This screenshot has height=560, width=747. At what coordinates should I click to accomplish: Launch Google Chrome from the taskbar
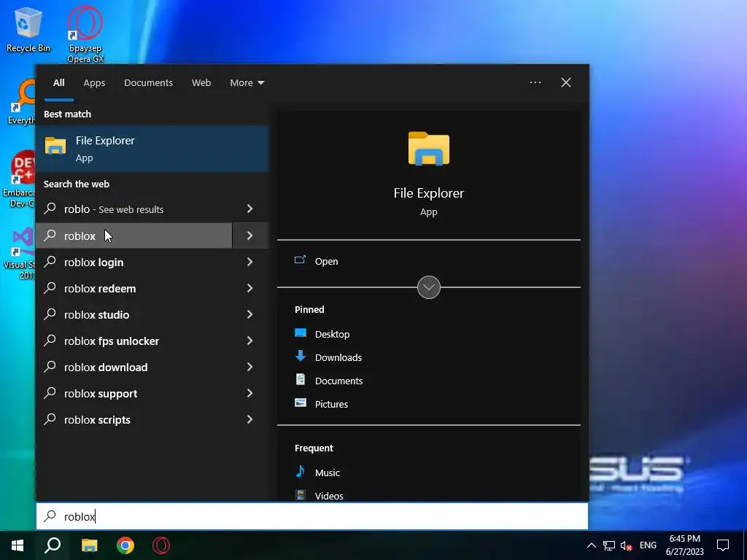coord(125,545)
